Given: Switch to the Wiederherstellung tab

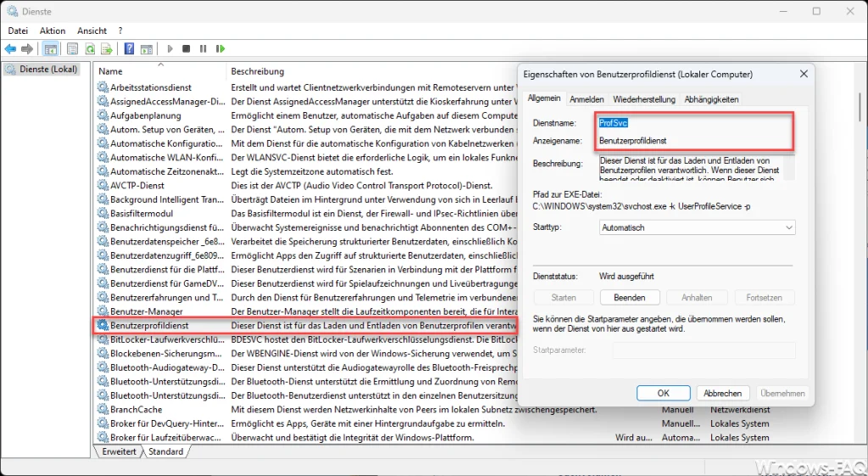Looking at the screenshot, I should [644, 99].
